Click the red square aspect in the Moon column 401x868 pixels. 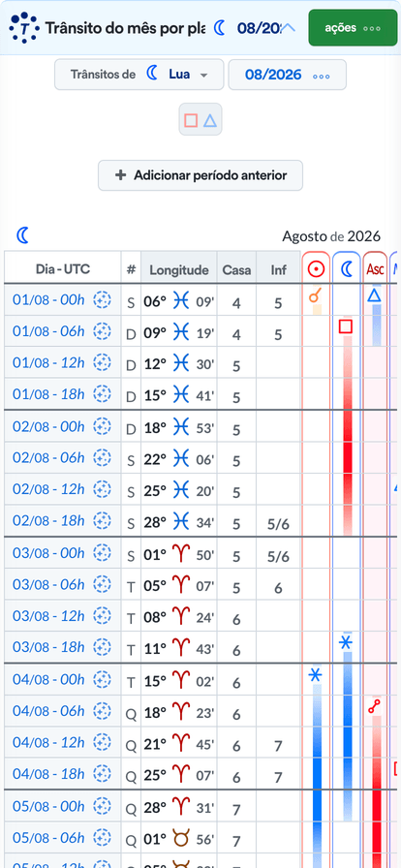click(346, 326)
